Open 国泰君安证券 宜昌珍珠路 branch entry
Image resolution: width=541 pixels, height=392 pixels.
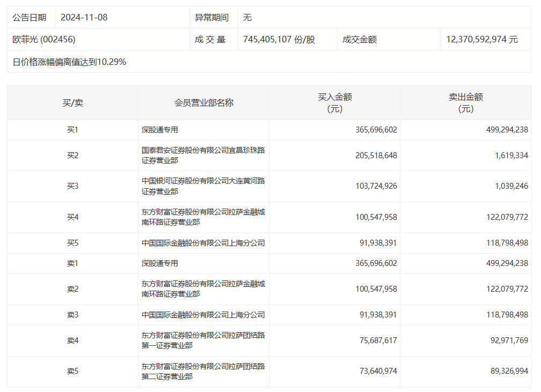click(x=203, y=156)
